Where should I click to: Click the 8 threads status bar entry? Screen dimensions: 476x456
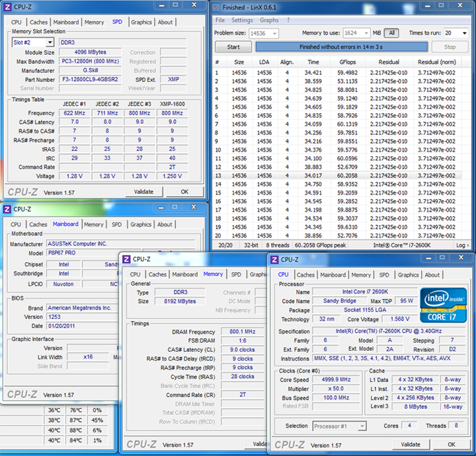tap(278, 245)
